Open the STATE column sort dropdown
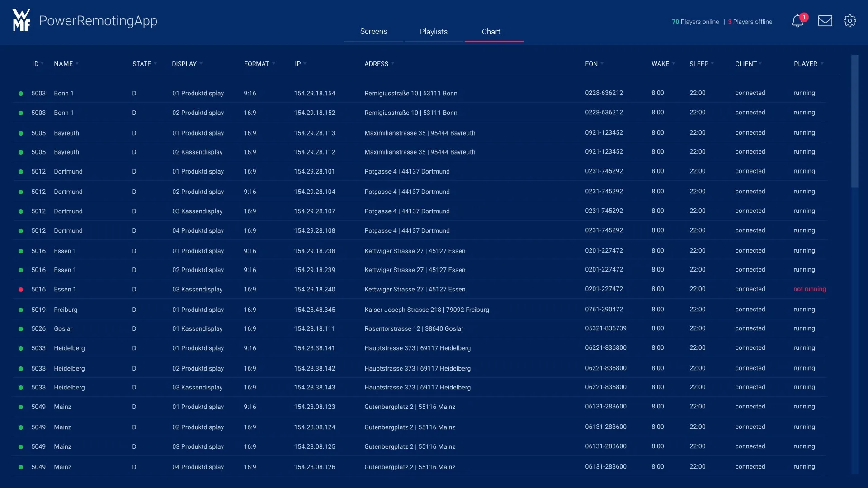 156,64
